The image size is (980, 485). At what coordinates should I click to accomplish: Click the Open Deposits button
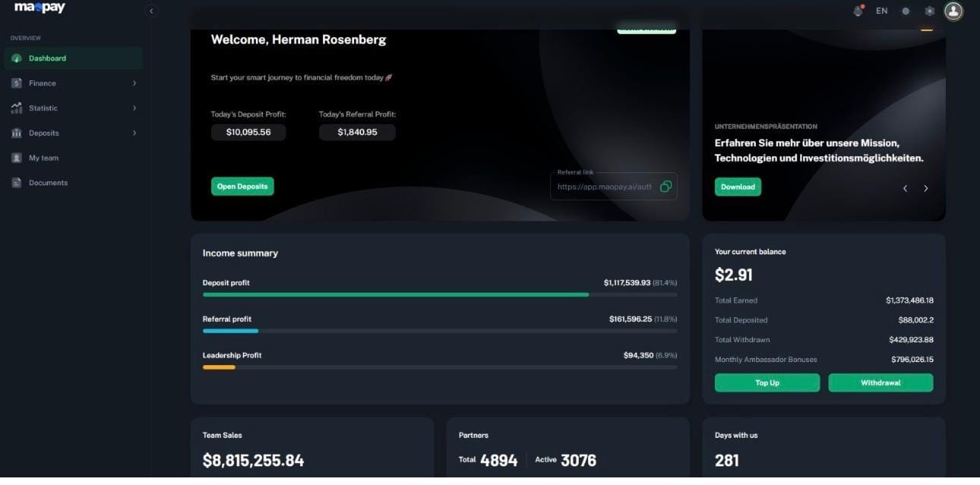coord(242,187)
